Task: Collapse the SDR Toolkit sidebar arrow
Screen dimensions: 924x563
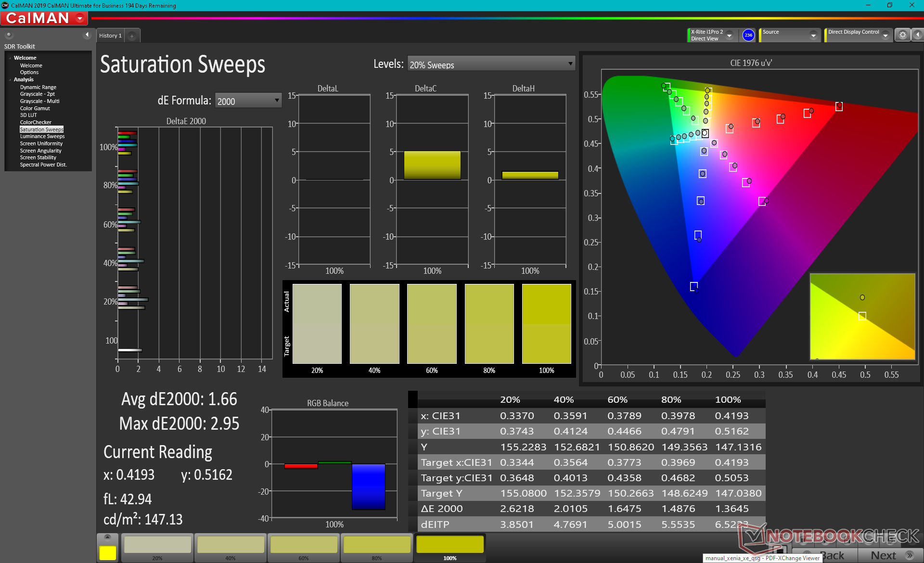Action: coord(87,35)
